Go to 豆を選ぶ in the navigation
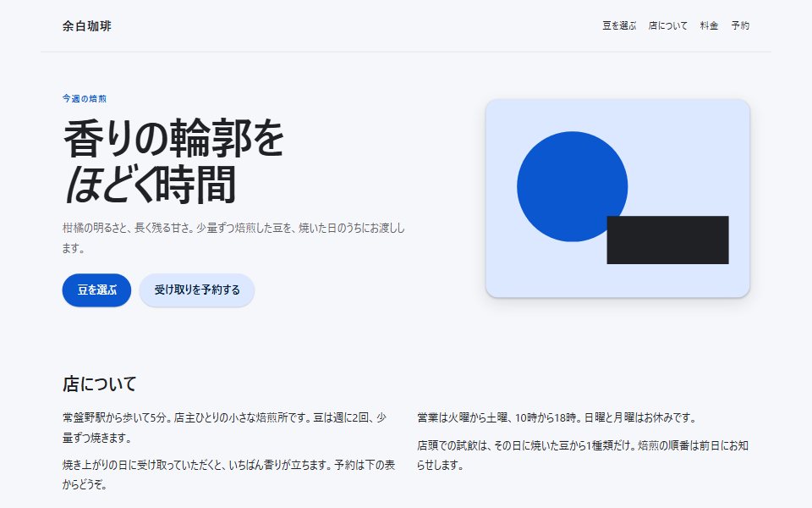The height and width of the screenshot is (508, 812). pos(619,25)
